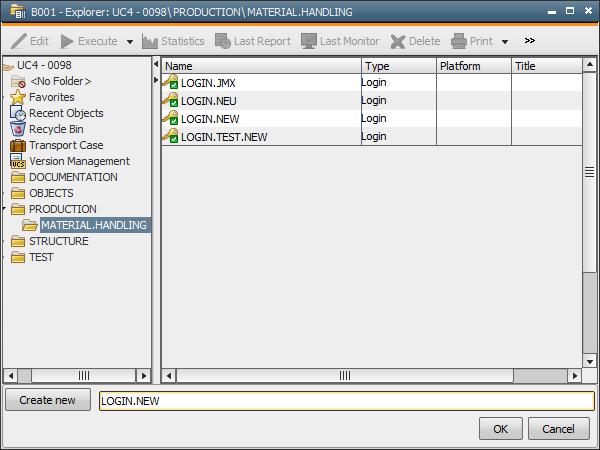Select the Transport Case icon

pyautogui.click(x=18, y=145)
